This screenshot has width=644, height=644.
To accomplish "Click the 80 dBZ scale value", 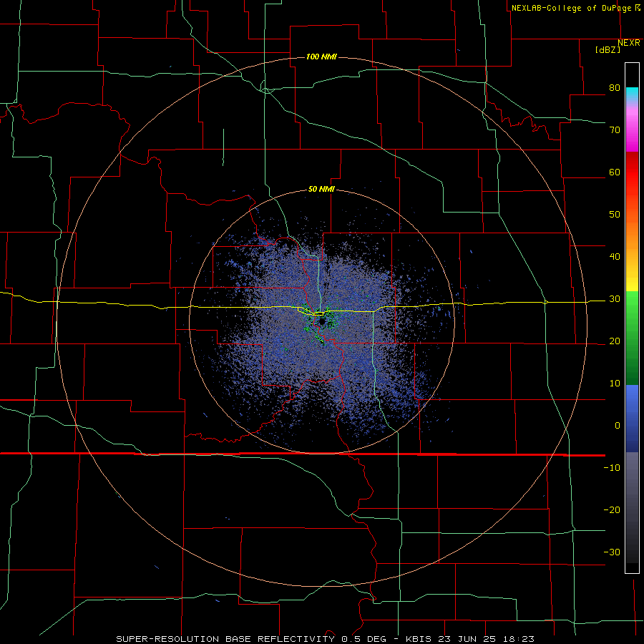I will click(615, 88).
